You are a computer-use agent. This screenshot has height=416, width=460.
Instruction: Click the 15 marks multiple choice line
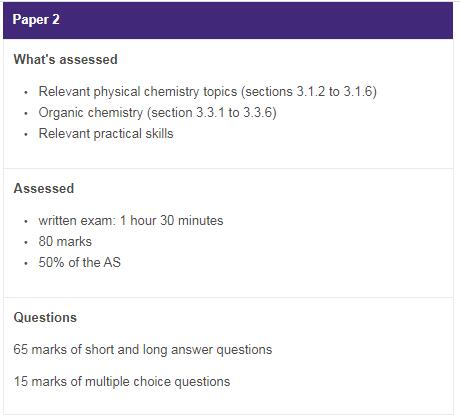coord(122,381)
